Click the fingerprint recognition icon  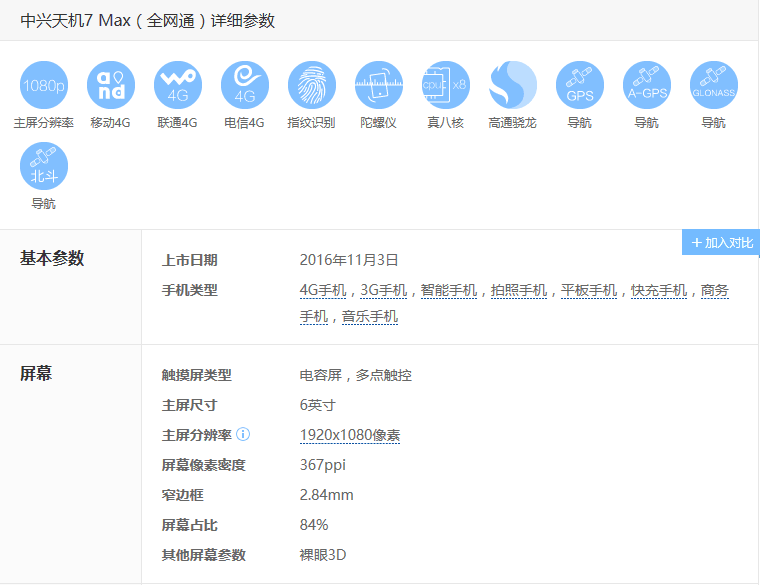[312, 85]
